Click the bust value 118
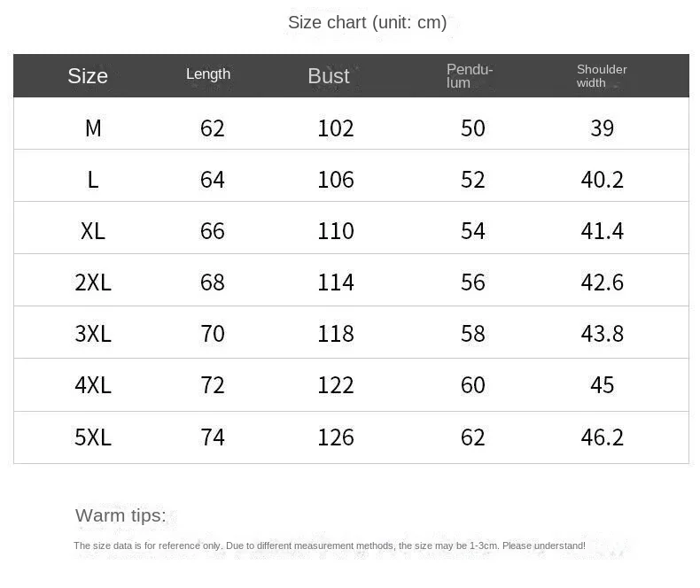Screen dimensions: 700x588 (x=336, y=334)
